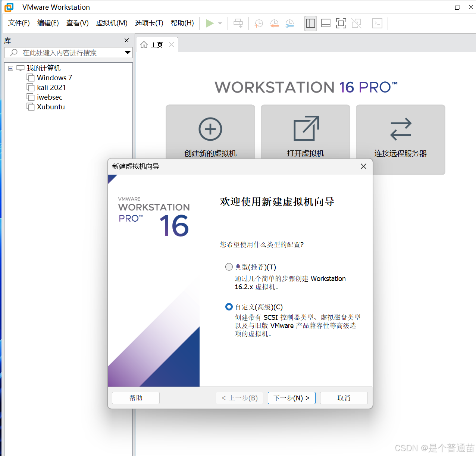This screenshot has height=456, width=476.
Task: Open the 编辑(E) menu
Action: click(48, 23)
